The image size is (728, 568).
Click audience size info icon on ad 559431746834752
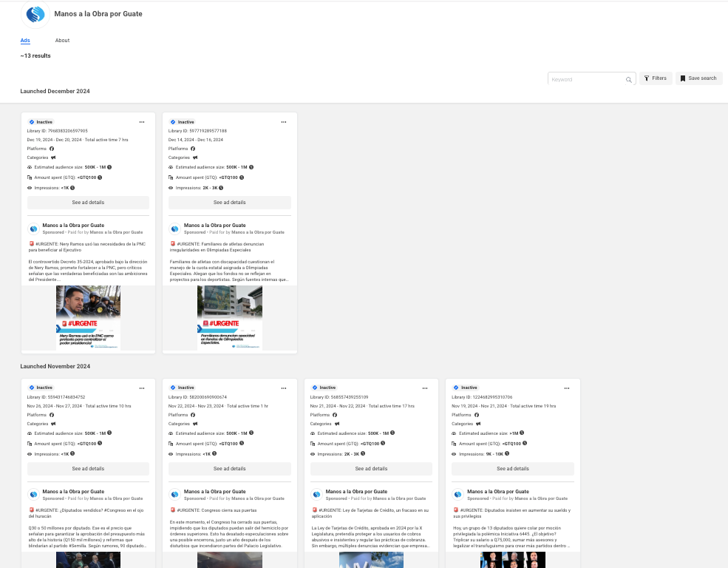click(109, 433)
